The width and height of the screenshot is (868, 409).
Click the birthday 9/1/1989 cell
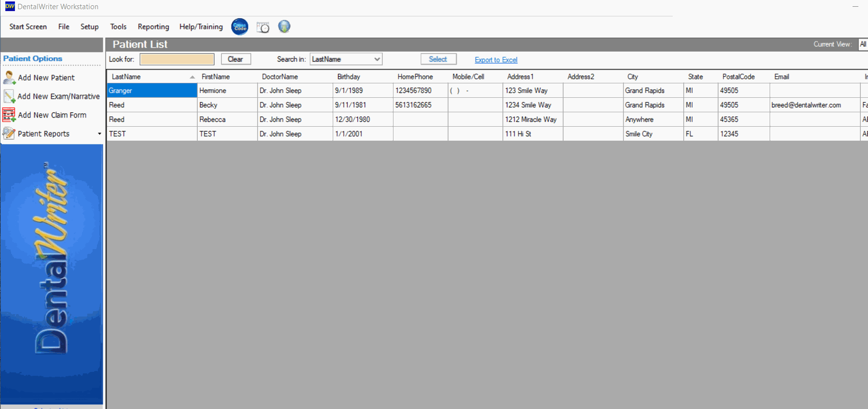point(363,91)
